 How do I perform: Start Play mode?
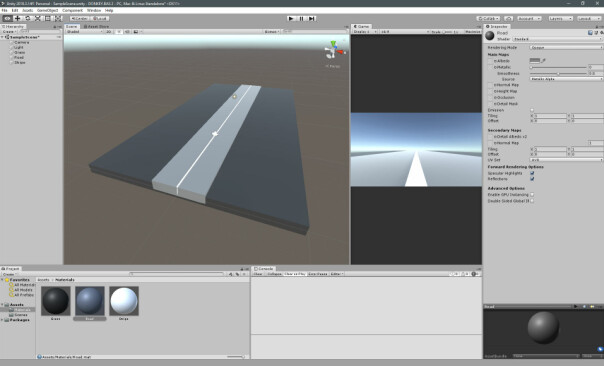pos(292,18)
